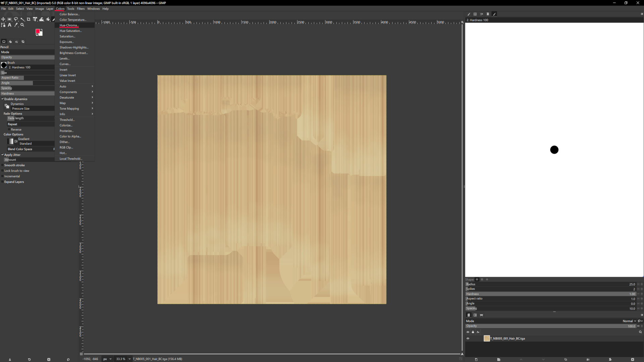
Task: Switch to Images tab in left dock
Action: (x=23, y=42)
